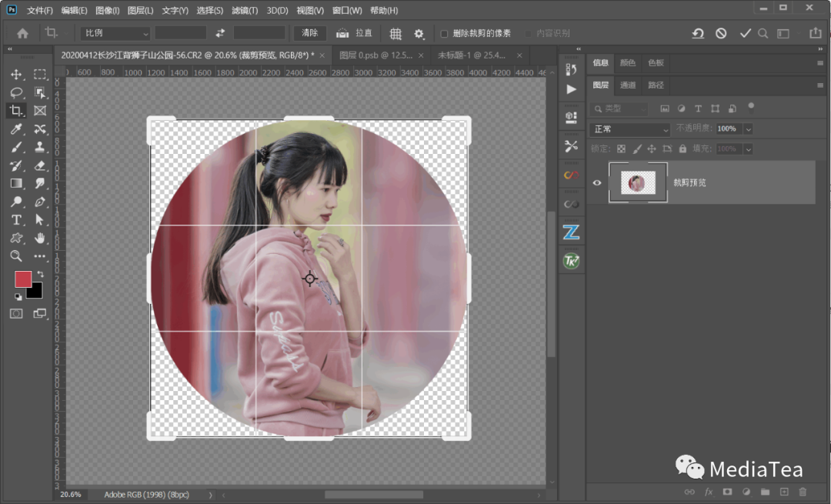Image resolution: width=831 pixels, height=504 pixels.
Task: Switch to 通道 tab
Action: pyautogui.click(x=628, y=85)
